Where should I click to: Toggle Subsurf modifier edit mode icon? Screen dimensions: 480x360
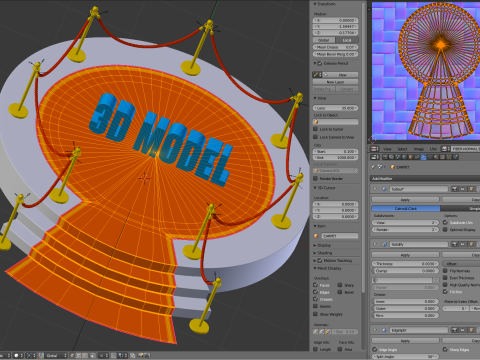point(471,189)
